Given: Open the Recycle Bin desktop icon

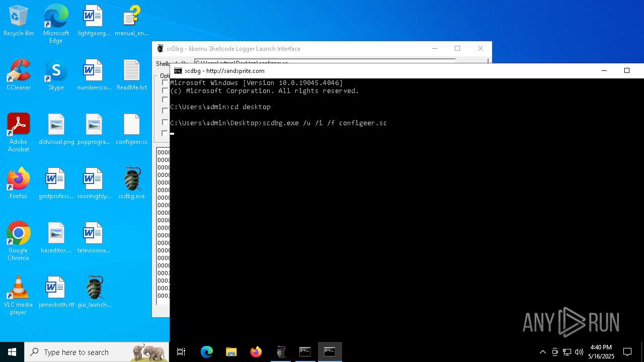Looking at the screenshot, I should [x=19, y=21].
